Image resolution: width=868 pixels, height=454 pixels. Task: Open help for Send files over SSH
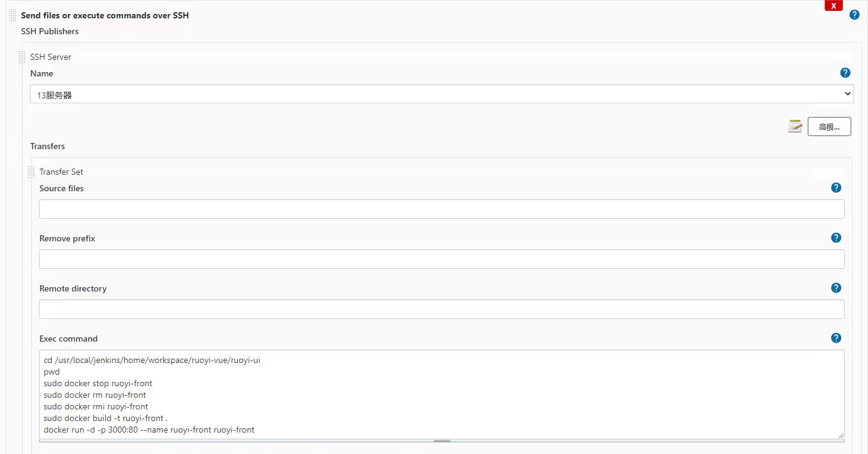click(x=855, y=15)
